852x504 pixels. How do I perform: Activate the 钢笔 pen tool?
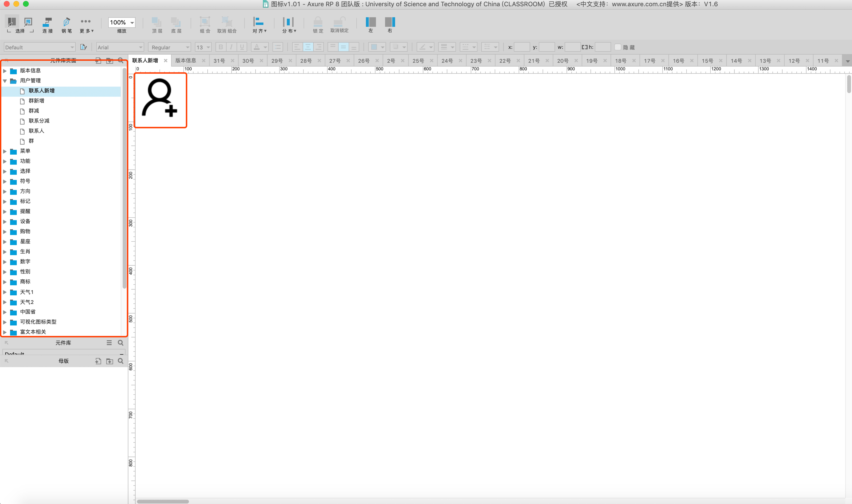pyautogui.click(x=67, y=25)
